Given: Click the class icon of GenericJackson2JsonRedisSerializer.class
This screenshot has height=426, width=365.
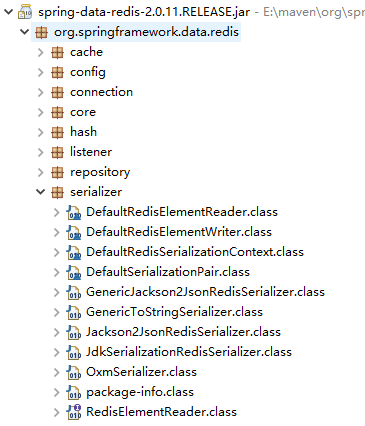Looking at the screenshot, I should tap(73, 292).
